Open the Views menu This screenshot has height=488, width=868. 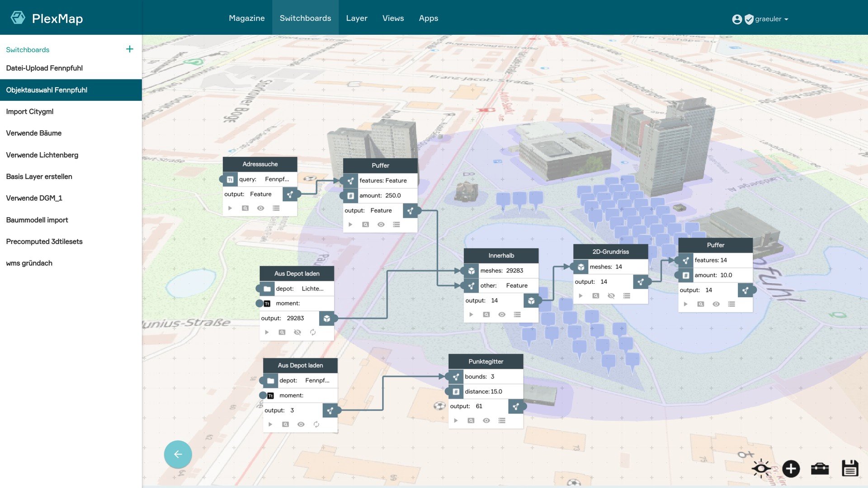(393, 18)
